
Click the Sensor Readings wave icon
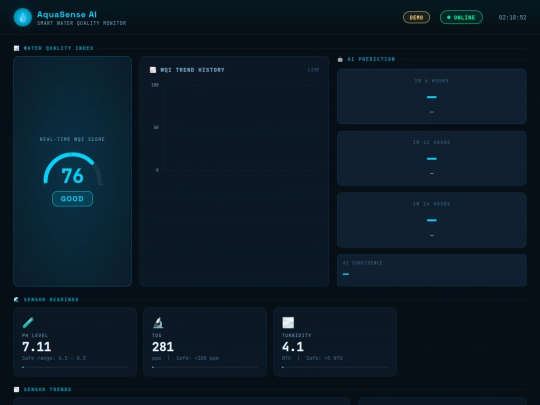point(17,300)
